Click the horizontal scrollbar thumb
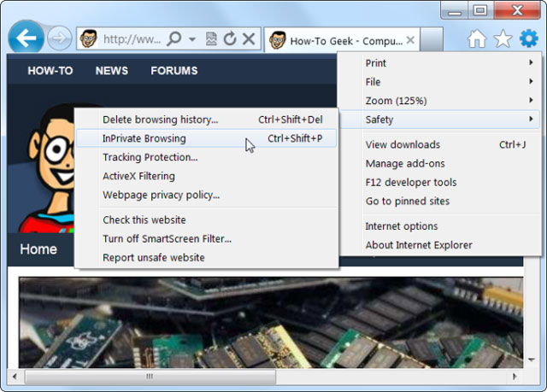The height and width of the screenshot is (392, 547). click(x=150, y=377)
